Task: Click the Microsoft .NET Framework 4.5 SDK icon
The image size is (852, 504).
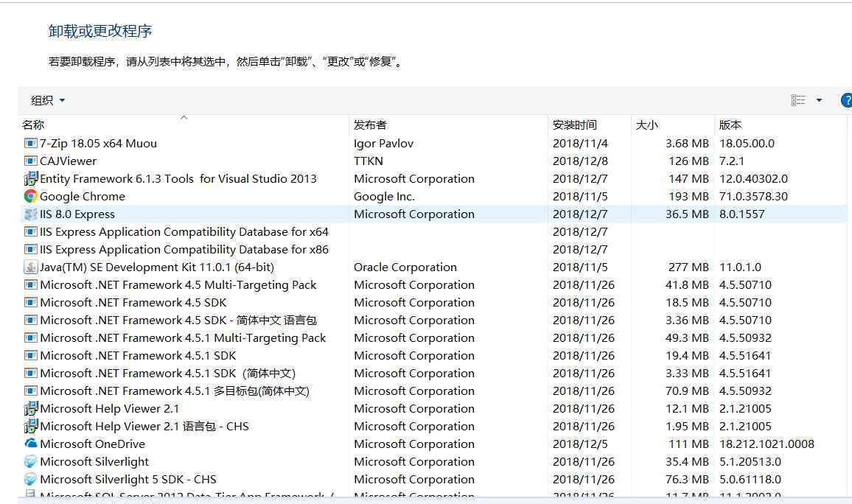Action: pyautogui.click(x=31, y=303)
